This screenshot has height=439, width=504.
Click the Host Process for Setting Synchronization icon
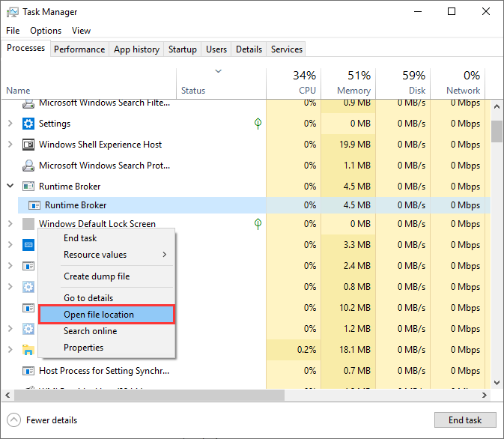coord(28,371)
